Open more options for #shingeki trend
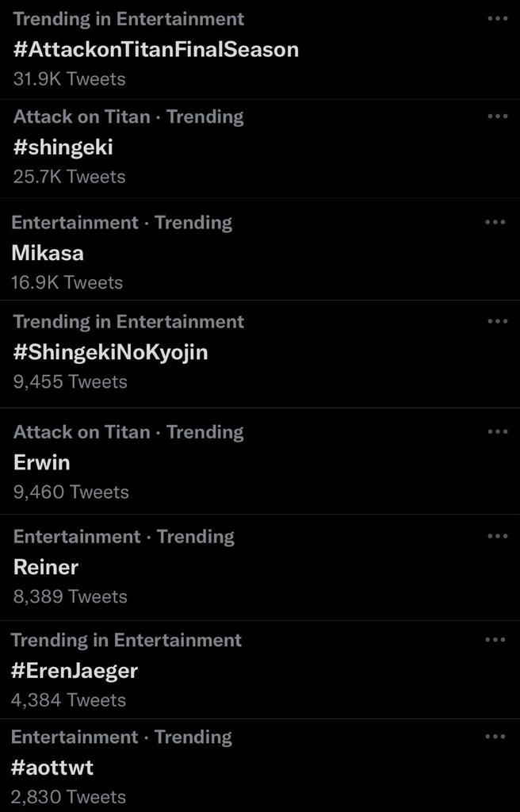This screenshot has width=520, height=812. [x=496, y=117]
